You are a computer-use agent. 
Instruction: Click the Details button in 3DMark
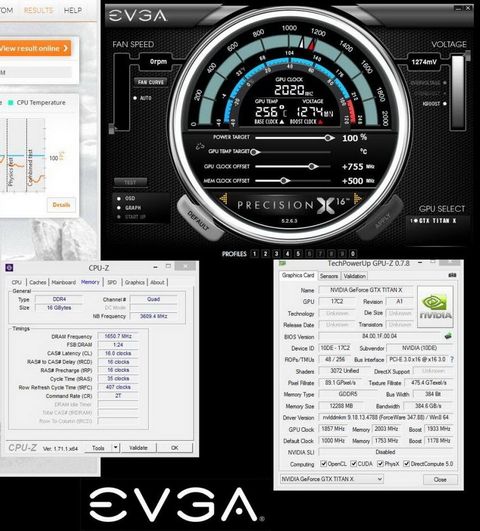(61, 205)
